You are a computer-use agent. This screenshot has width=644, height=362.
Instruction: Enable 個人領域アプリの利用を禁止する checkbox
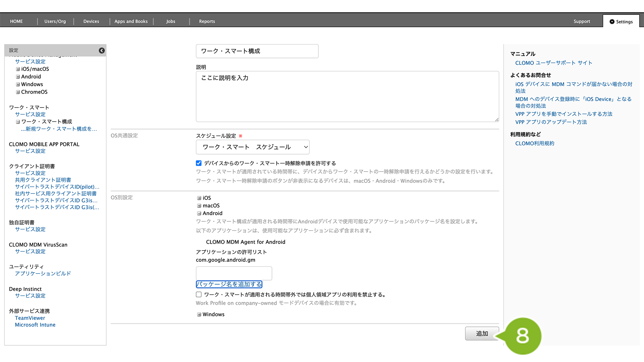199,295
